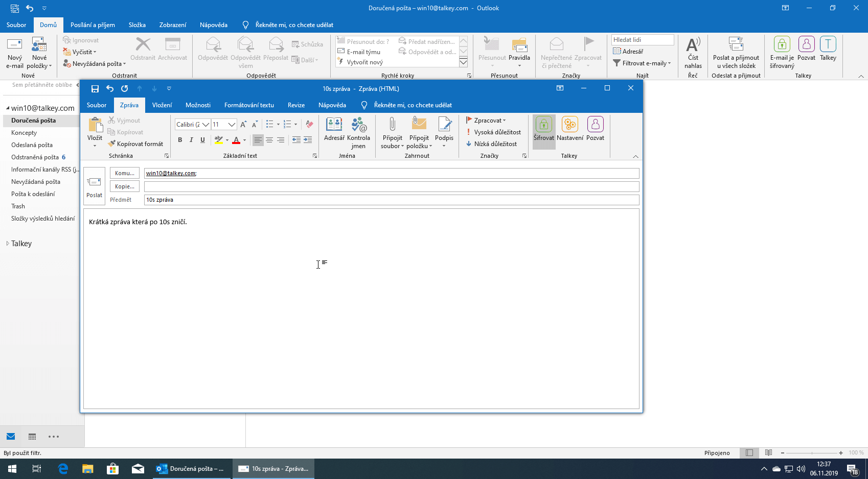
Task: Open Formátování textu tab
Action: coord(249,105)
